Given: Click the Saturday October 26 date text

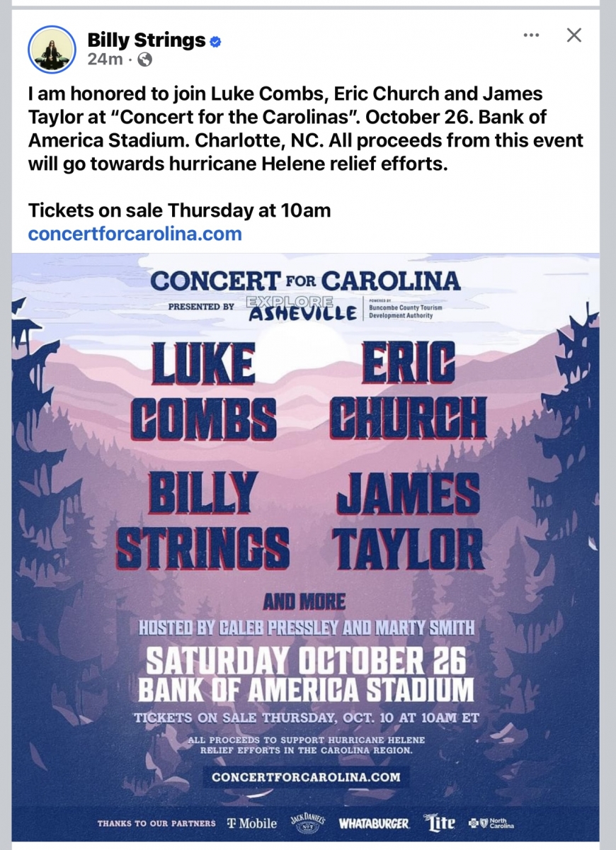Looking at the screenshot, I should tap(306, 661).
